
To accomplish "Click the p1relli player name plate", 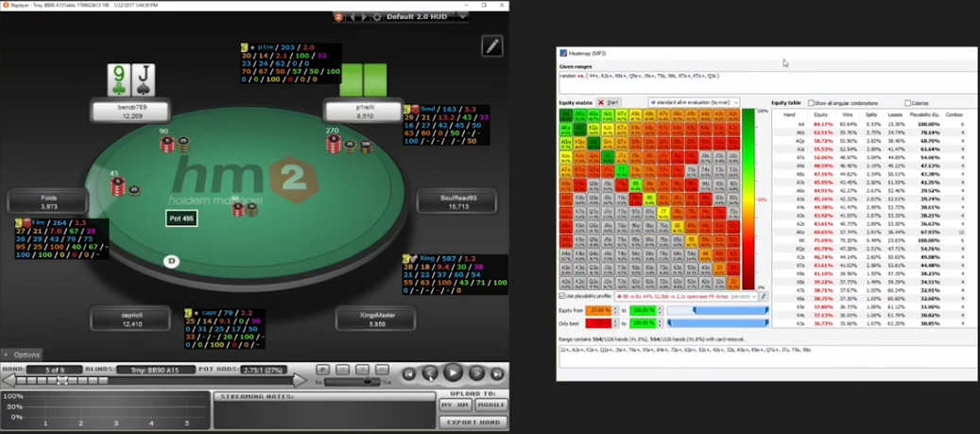I will pos(363,112).
